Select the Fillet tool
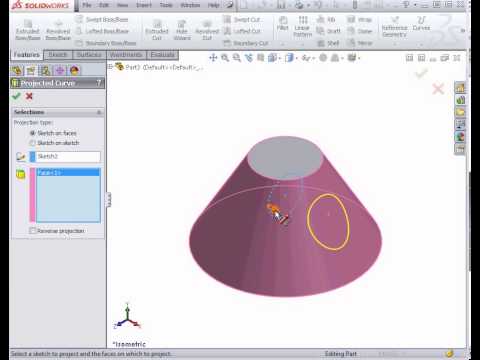The width and height of the screenshot is (480, 360). point(283,23)
